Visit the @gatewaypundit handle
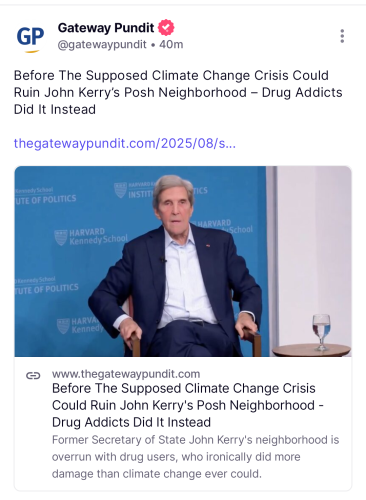 pos(102,44)
